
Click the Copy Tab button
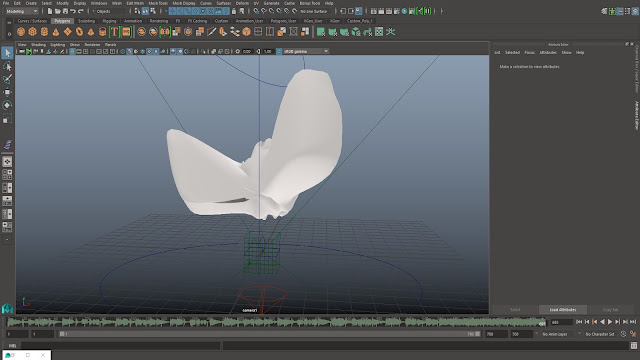coord(610,310)
